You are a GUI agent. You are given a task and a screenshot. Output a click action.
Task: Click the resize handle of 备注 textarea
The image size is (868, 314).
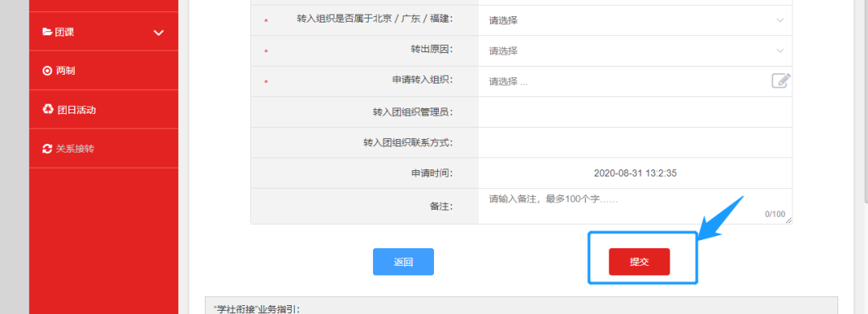click(x=789, y=221)
